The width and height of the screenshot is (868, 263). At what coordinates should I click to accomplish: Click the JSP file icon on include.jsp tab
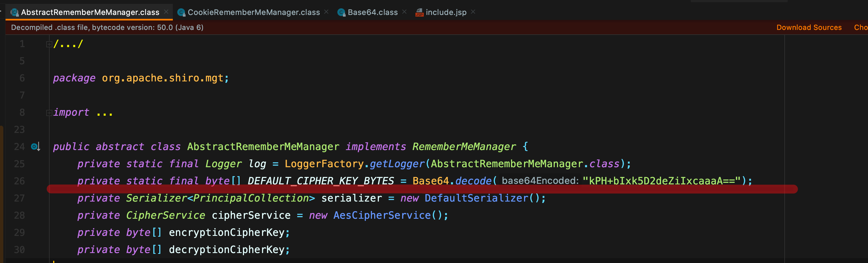pos(419,12)
